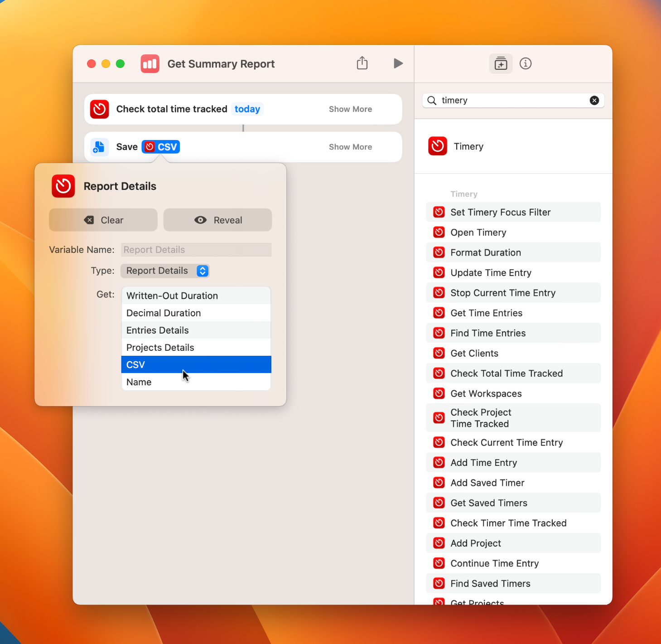661x644 pixels.
Task: Open the shortcut details info icon
Action: (526, 64)
